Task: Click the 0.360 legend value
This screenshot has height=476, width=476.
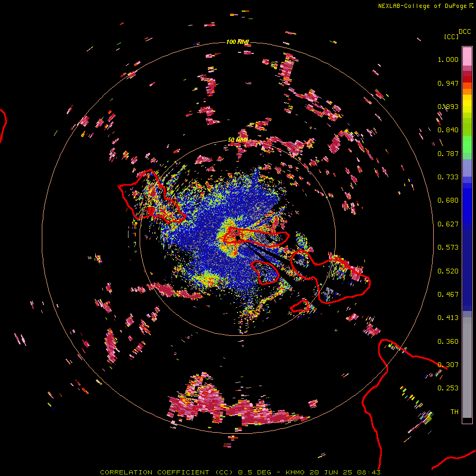Action: [x=448, y=342]
